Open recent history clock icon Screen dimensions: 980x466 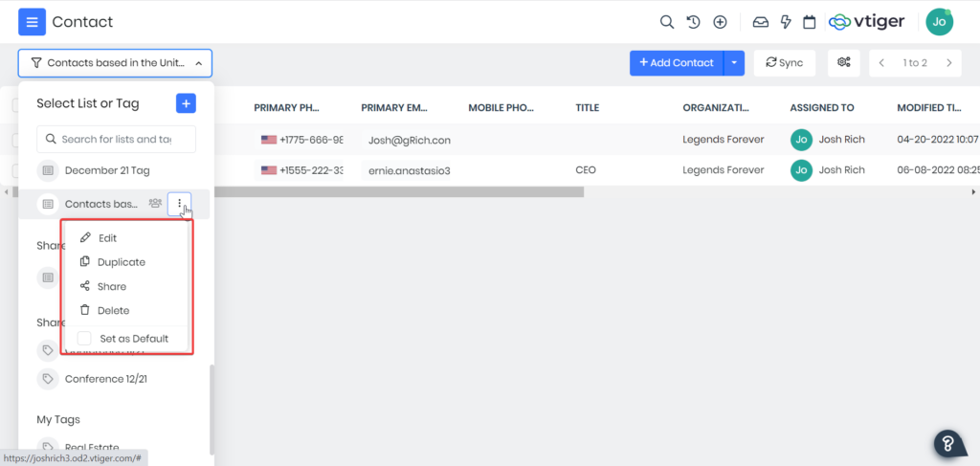click(x=694, y=22)
